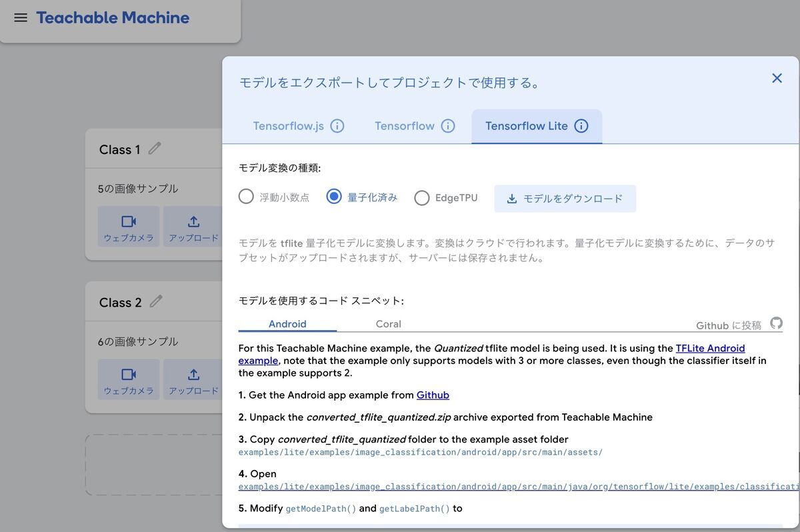Click the getLabelPath() code text

click(415, 509)
